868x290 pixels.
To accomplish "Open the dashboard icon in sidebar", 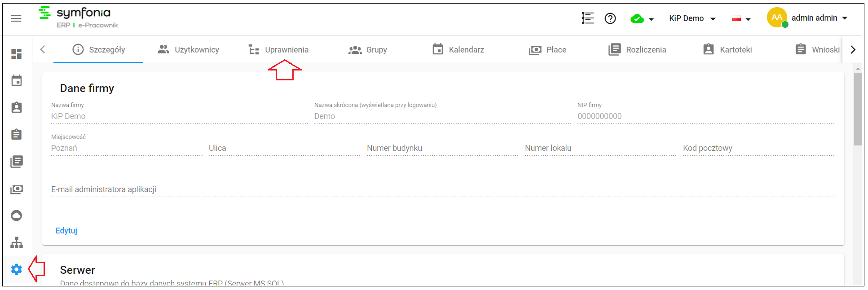I will point(17,54).
